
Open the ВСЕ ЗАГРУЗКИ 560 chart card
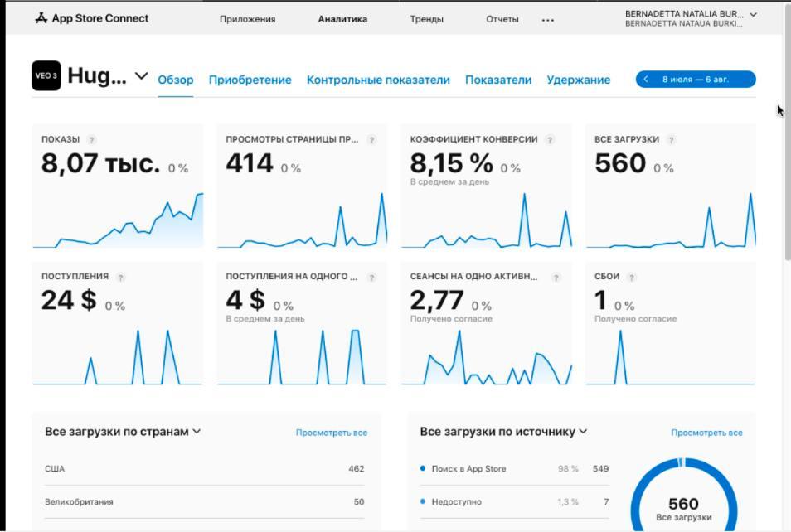point(671,186)
